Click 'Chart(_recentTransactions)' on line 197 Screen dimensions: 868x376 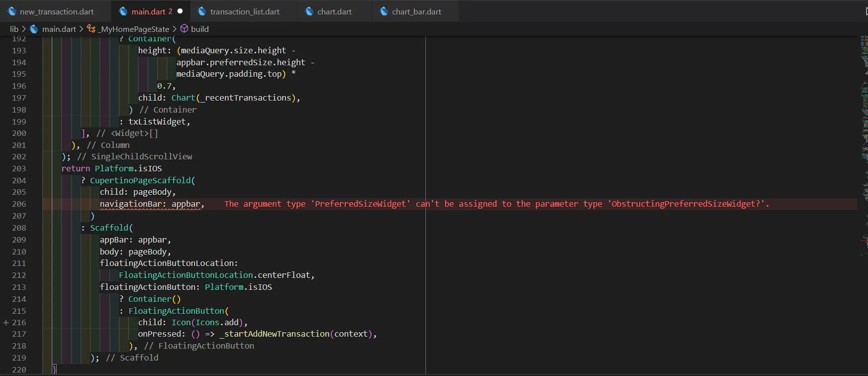(234, 98)
